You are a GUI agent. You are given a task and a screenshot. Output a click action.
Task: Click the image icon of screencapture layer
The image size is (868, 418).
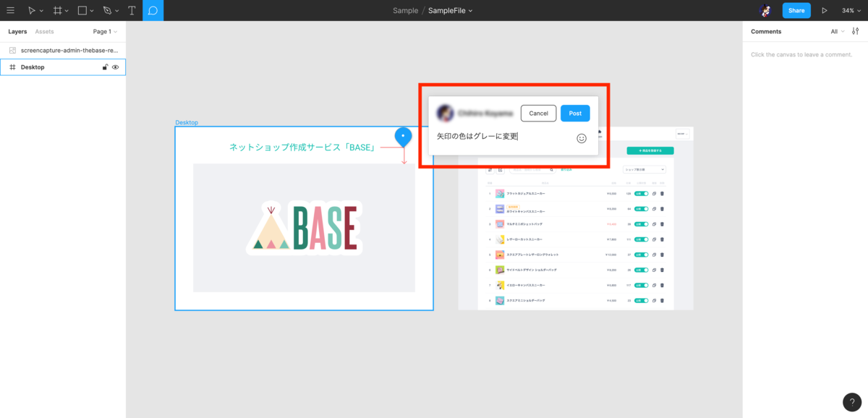point(12,51)
